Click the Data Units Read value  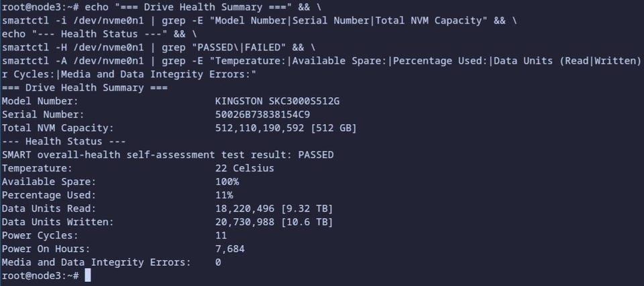point(274,208)
